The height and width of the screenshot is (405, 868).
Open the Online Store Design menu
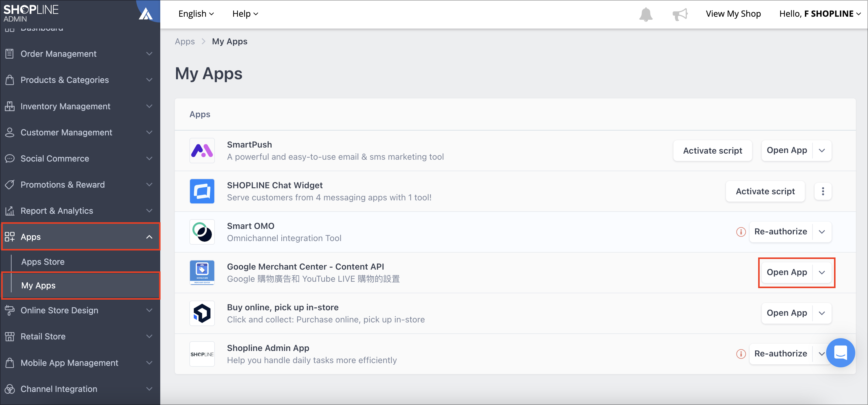80,310
